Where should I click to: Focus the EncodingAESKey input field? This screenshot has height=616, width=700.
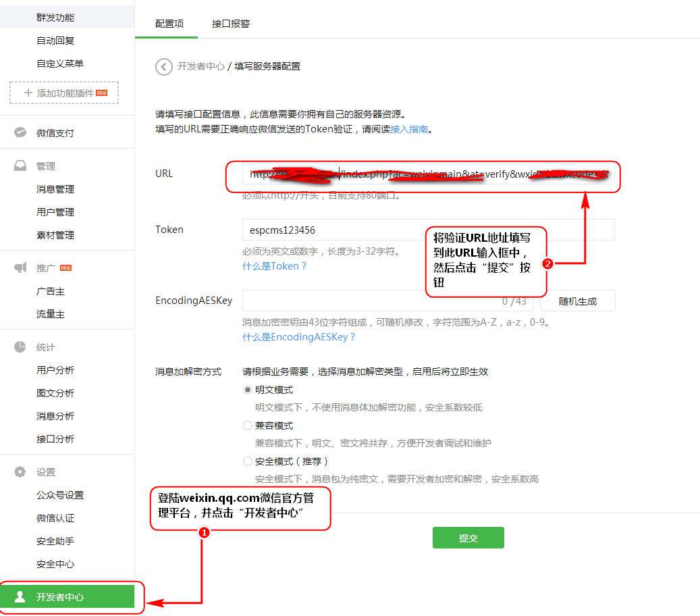point(365,301)
